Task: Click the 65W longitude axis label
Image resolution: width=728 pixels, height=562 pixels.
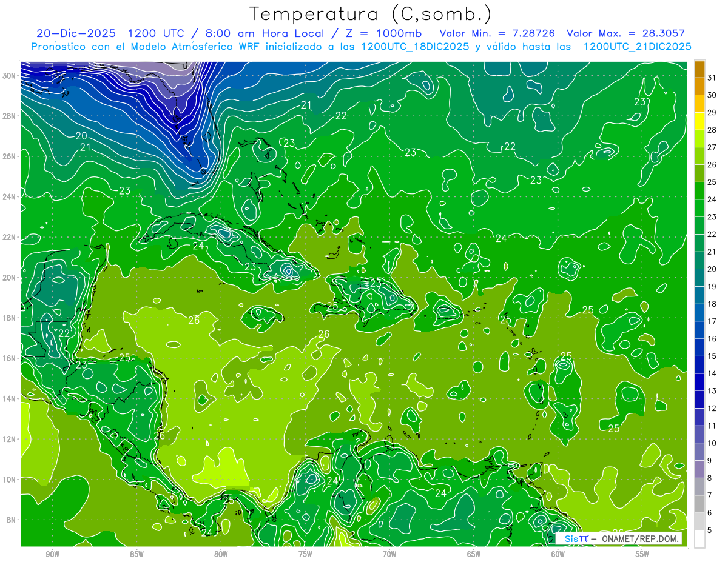Action: 474,554
